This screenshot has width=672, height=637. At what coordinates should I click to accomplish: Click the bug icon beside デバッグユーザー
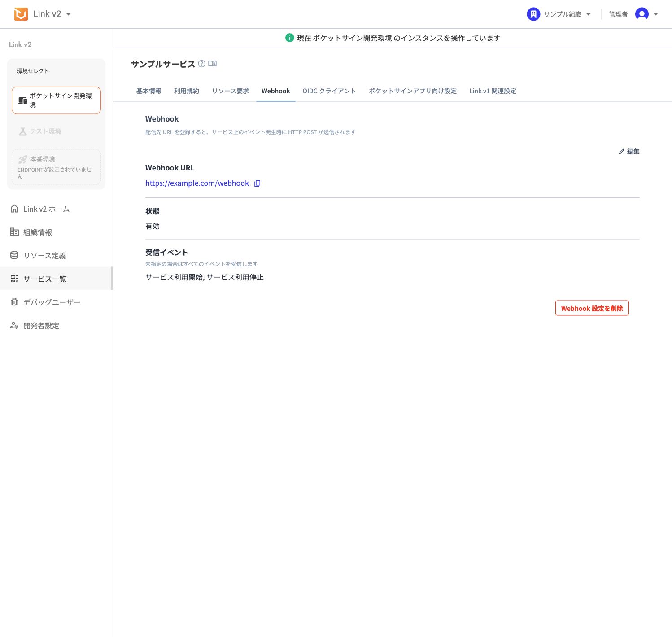click(x=14, y=302)
